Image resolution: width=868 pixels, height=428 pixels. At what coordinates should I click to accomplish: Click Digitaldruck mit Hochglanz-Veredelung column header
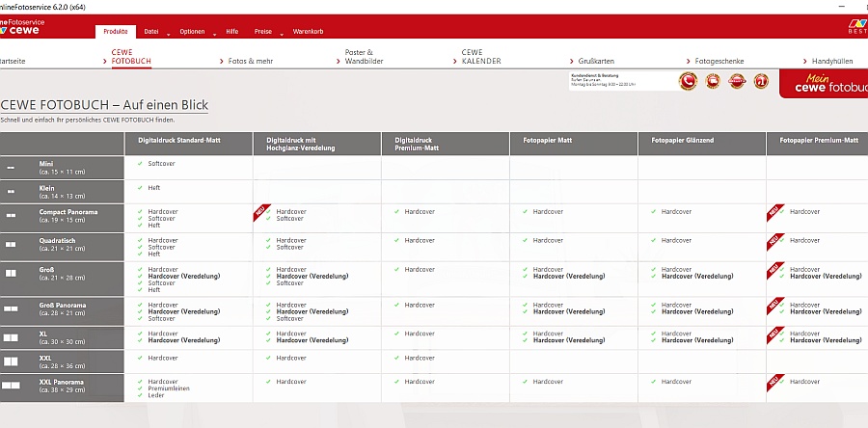click(x=317, y=144)
